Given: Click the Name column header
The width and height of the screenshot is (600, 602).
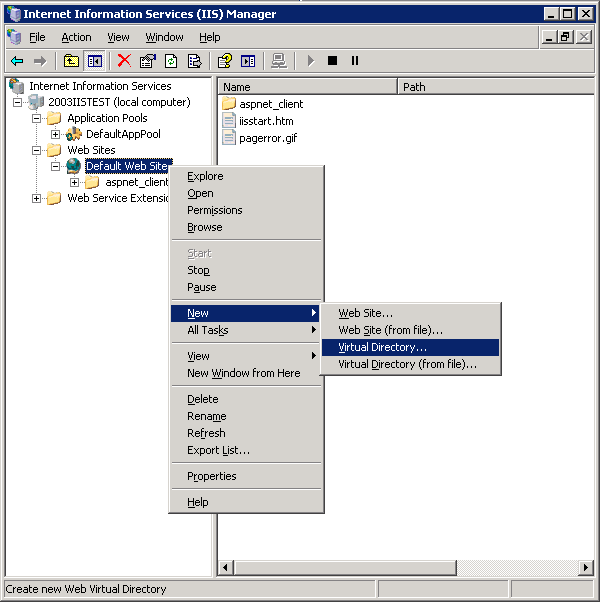Looking at the screenshot, I should pyautogui.click(x=307, y=87).
